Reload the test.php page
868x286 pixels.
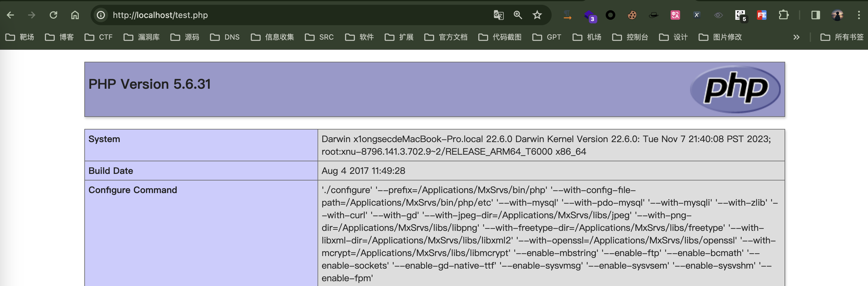click(53, 15)
